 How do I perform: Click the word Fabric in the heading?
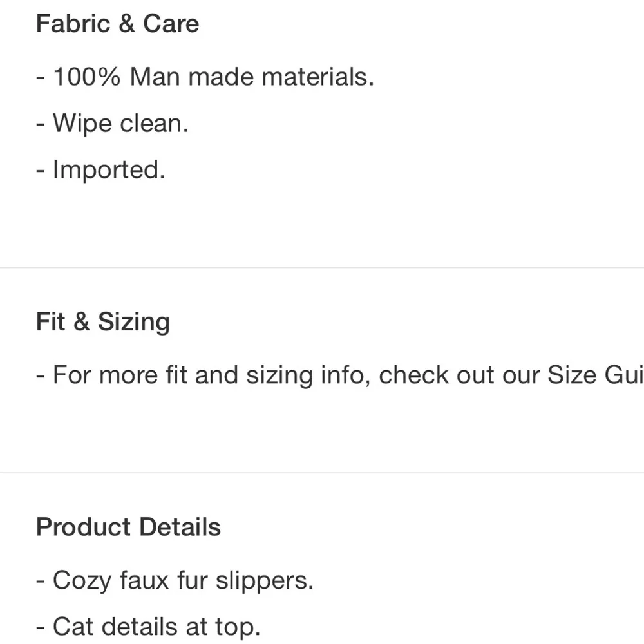click(x=73, y=23)
